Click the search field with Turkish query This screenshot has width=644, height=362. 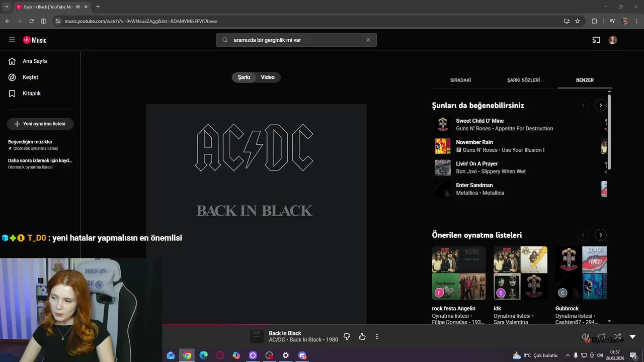tap(296, 40)
